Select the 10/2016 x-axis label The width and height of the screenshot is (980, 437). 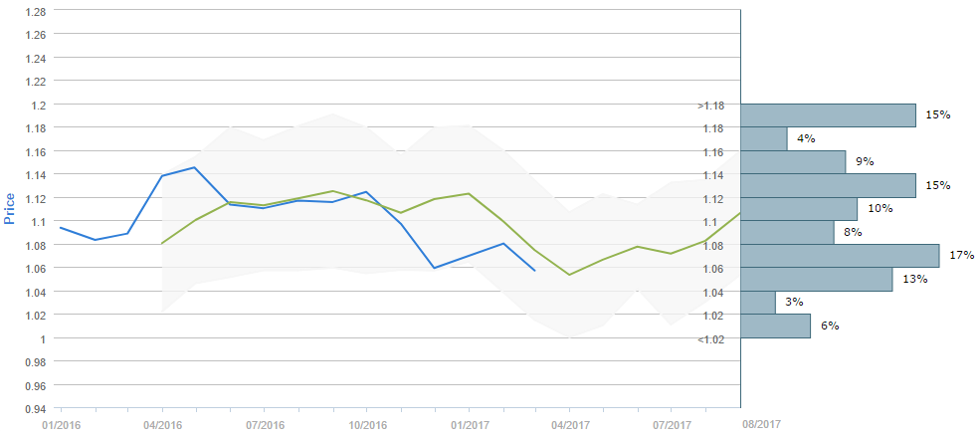tap(366, 425)
